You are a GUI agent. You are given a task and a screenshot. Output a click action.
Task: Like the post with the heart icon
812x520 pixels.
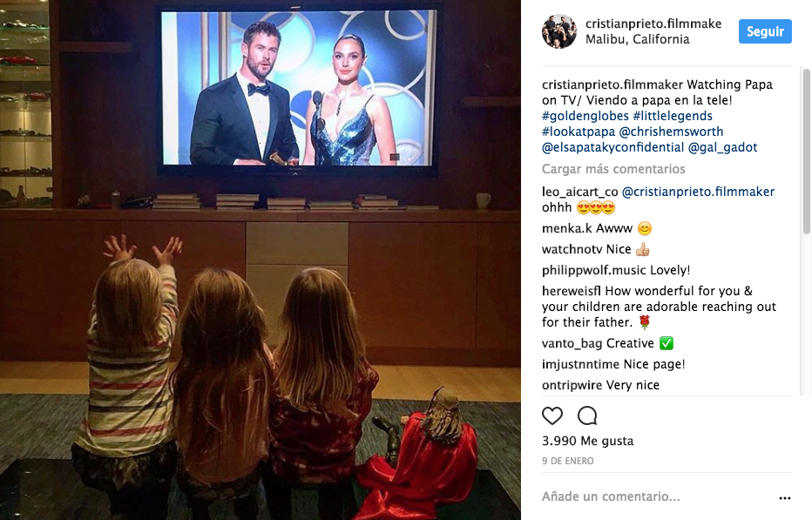[552, 415]
